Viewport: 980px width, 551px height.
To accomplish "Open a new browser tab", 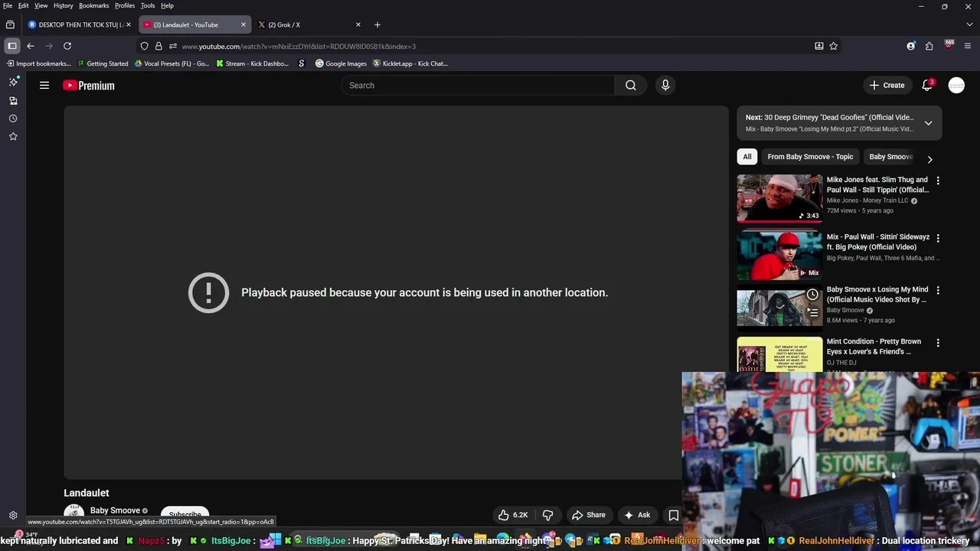I will click(377, 24).
